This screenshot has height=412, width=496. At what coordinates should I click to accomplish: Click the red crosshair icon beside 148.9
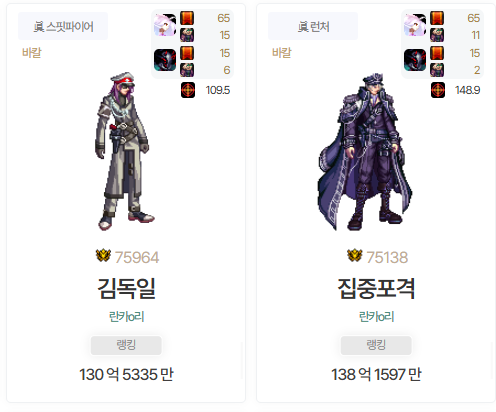click(438, 90)
